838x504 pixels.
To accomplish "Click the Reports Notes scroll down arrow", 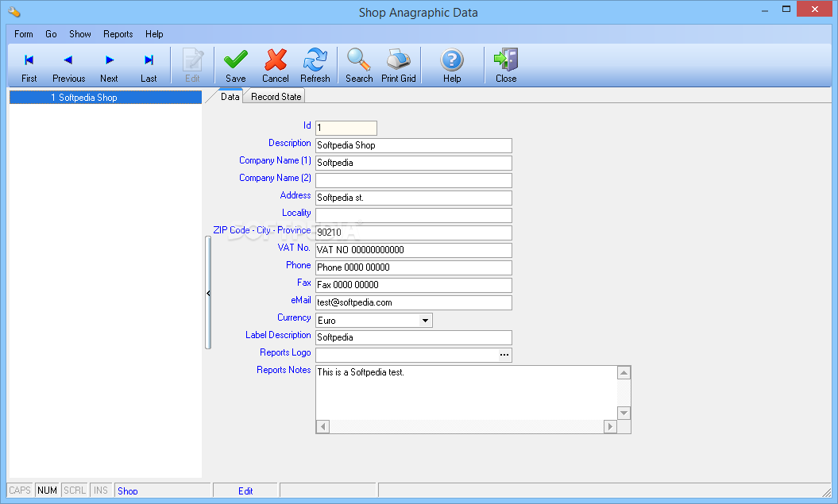I will (624, 414).
